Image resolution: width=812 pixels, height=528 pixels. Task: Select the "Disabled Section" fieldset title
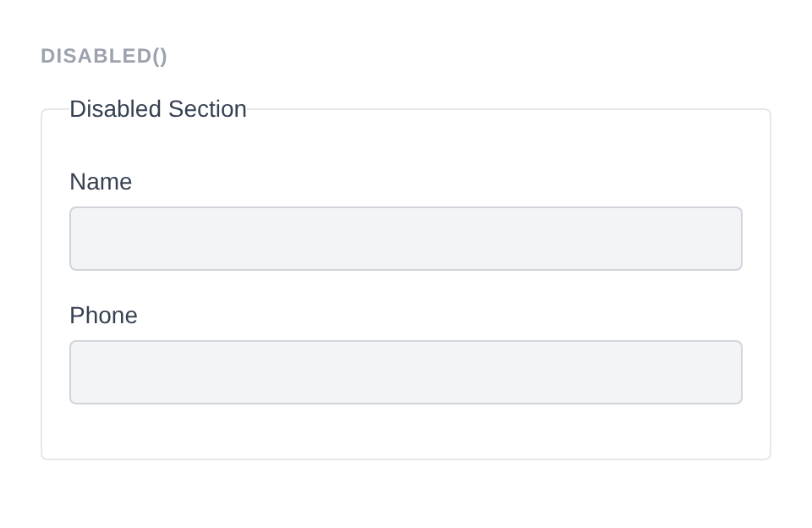tap(158, 109)
